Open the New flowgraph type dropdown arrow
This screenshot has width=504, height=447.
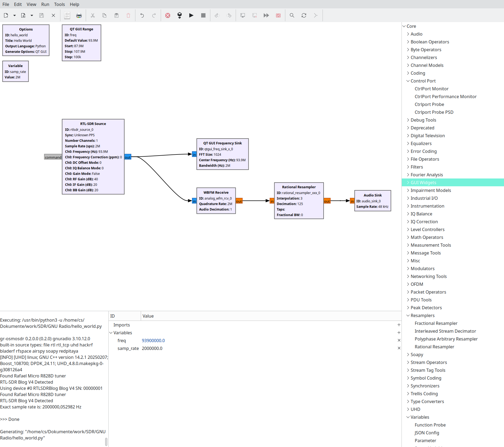(15, 15)
